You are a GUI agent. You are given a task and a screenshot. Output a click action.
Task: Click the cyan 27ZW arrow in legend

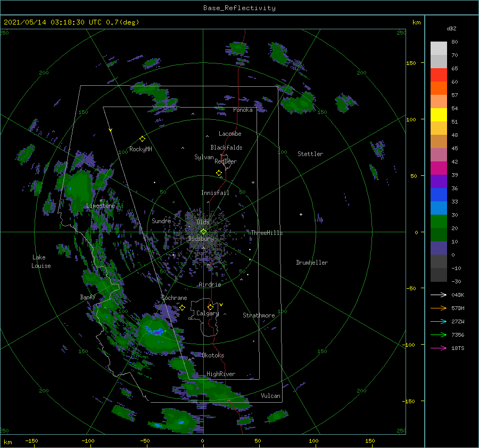(x=439, y=321)
